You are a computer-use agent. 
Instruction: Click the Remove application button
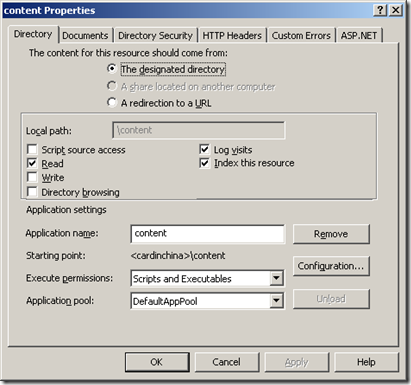pos(331,234)
